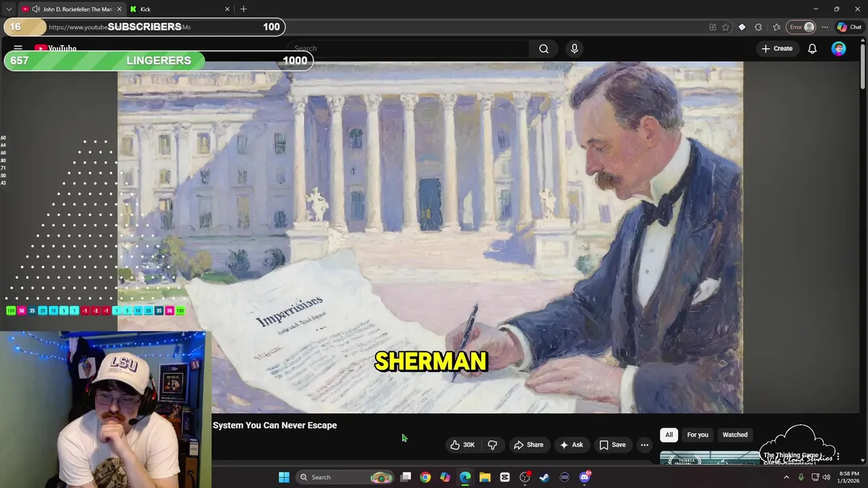Click the microphone in-use tray icon
Image resolution: width=868 pixels, height=488 pixels.
[x=801, y=477]
